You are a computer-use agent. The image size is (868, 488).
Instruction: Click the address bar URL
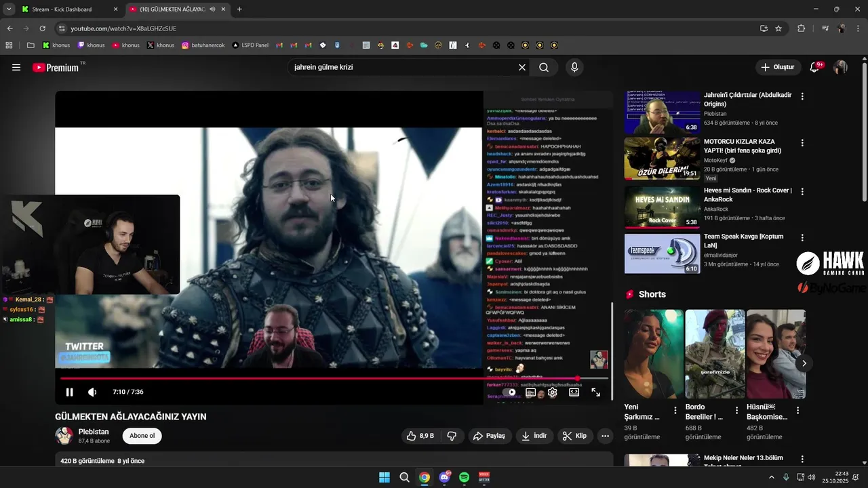(x=123, y=28)
